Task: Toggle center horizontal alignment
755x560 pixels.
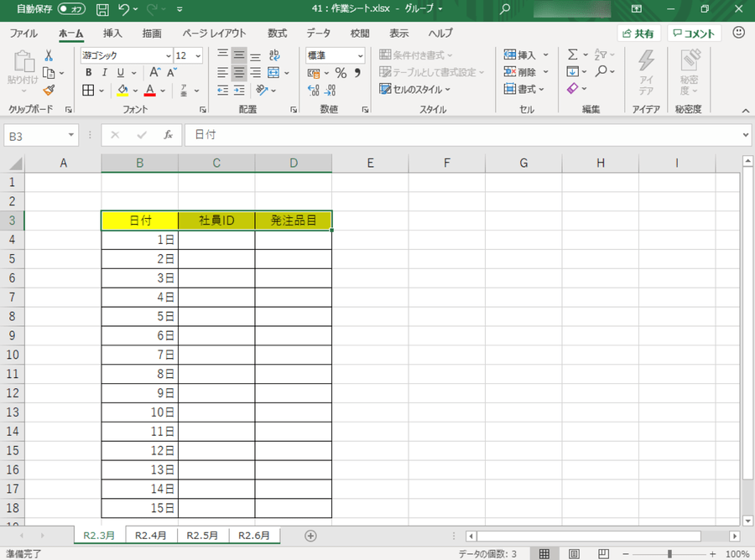Action: click(239, 73)
